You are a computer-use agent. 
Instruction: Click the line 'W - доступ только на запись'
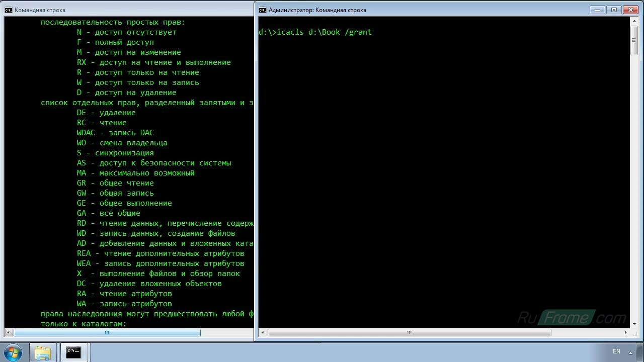click(138, 82)
